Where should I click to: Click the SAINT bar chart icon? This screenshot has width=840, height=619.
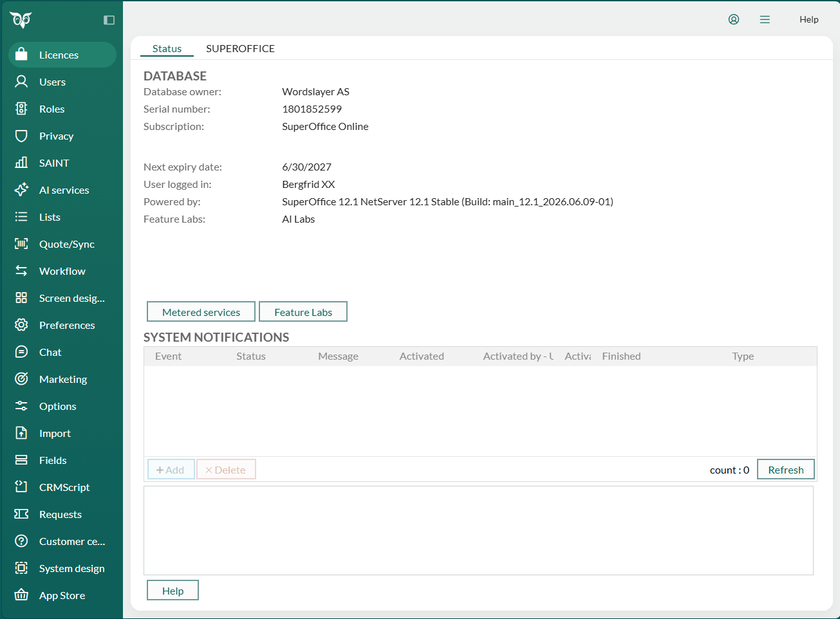(x=21, y=163)
